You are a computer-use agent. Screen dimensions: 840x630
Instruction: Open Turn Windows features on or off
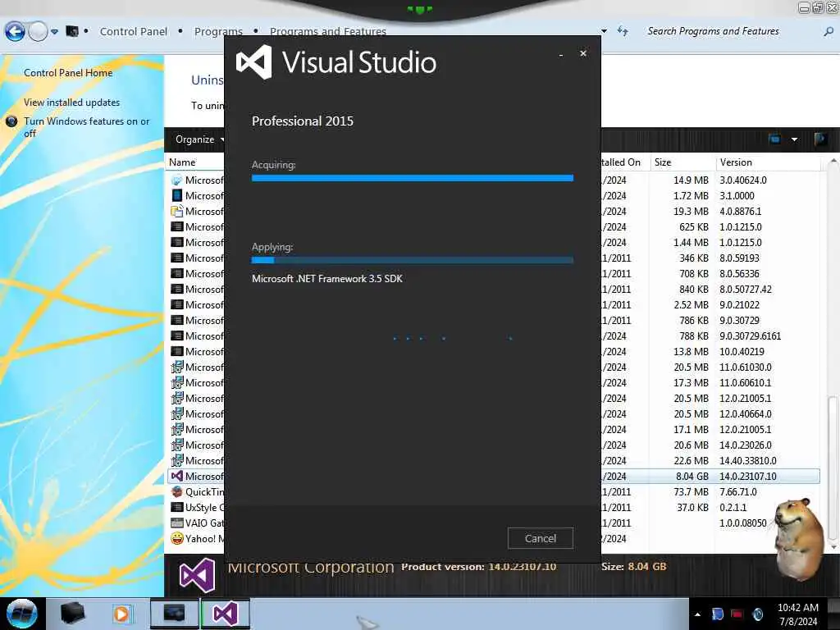click(x=86, y=127)
